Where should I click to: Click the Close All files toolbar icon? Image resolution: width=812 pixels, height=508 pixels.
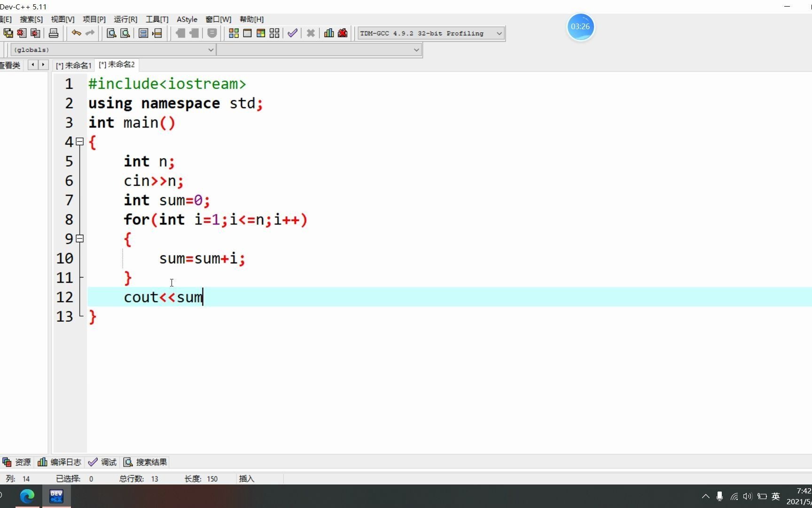point(35,33)
